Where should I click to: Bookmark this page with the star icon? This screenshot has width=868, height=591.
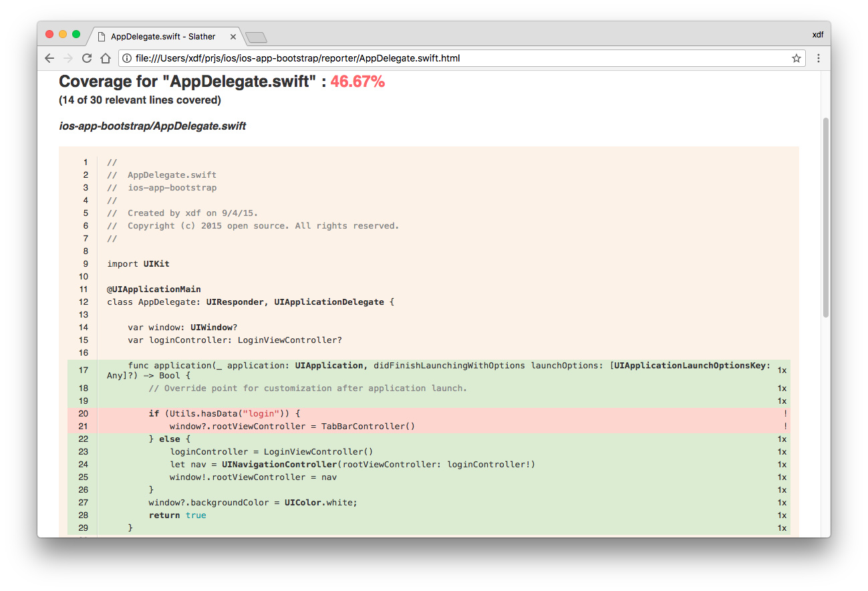tap(796, 58)
